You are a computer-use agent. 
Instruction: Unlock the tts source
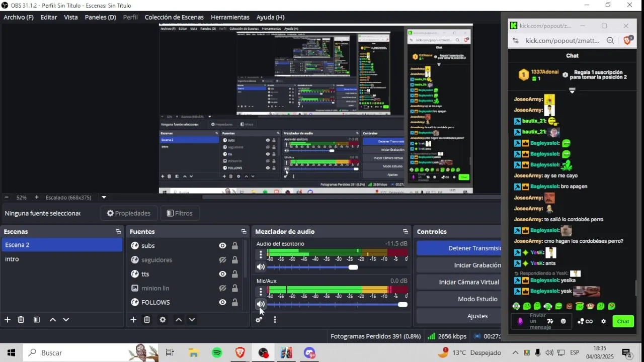235,274
